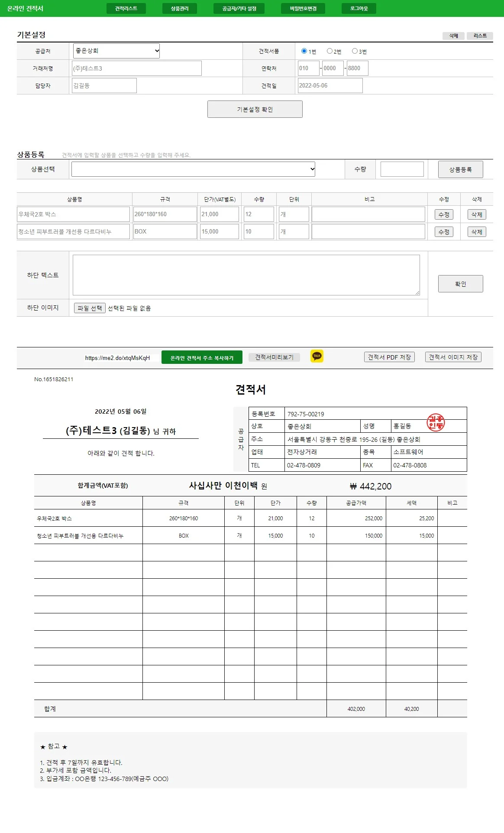504x833 pixels.
Task: Click the address 서울특별시 강동구 천중로 text
Action: pos(354,439)
